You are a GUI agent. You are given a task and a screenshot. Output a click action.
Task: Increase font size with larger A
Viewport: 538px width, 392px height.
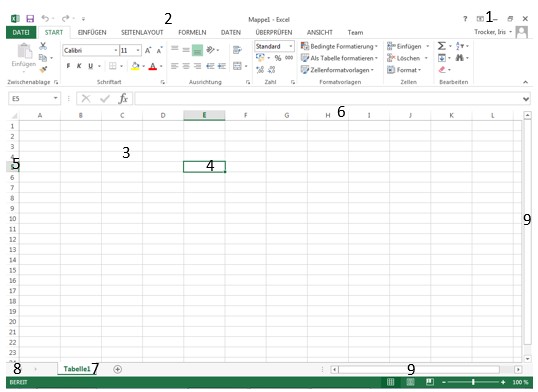[x=148, y=50]
